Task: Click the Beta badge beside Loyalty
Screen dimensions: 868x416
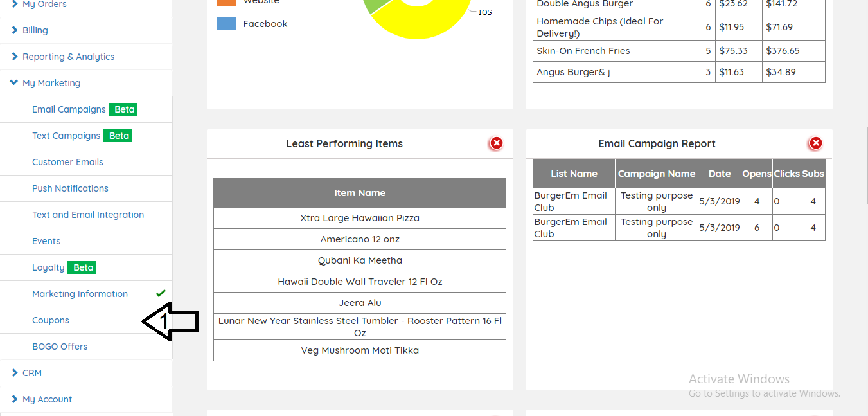Action: pyautogui.click(x=83, y=267)
